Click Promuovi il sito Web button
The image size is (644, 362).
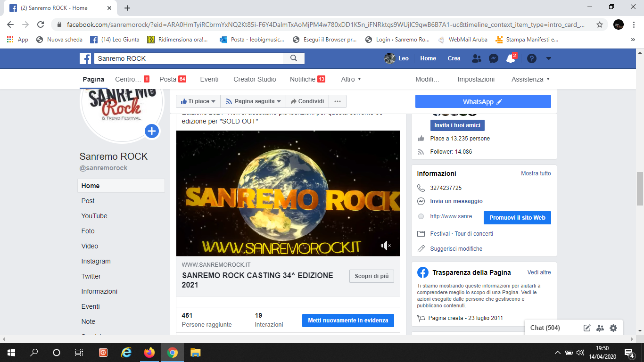[x=517, y=218]
